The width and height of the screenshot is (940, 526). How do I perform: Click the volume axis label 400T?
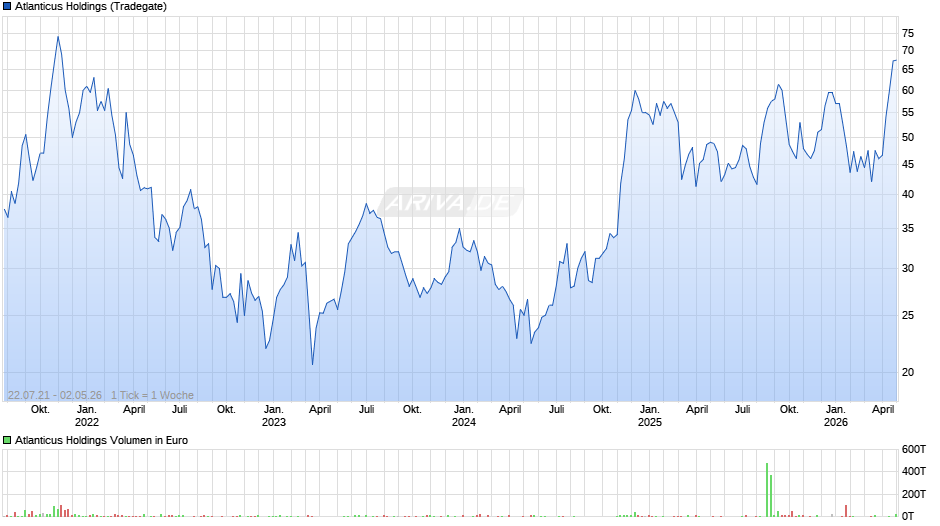914,471
